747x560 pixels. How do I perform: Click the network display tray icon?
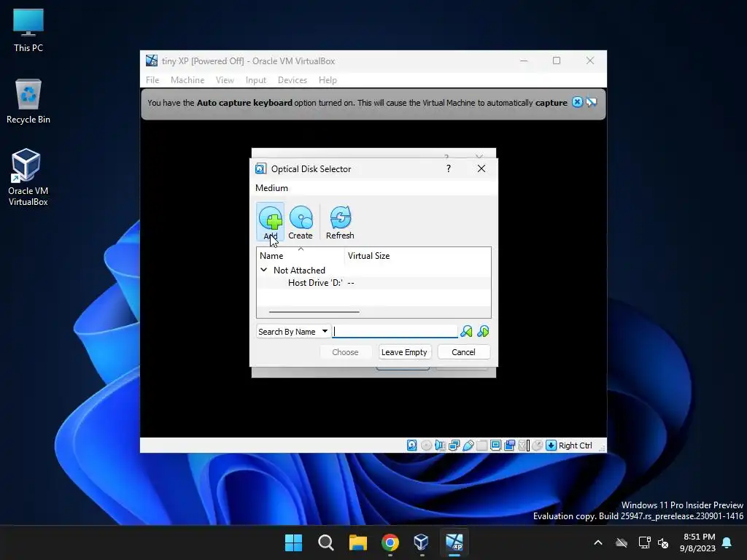pyautogui.click(x=644, y=542)
